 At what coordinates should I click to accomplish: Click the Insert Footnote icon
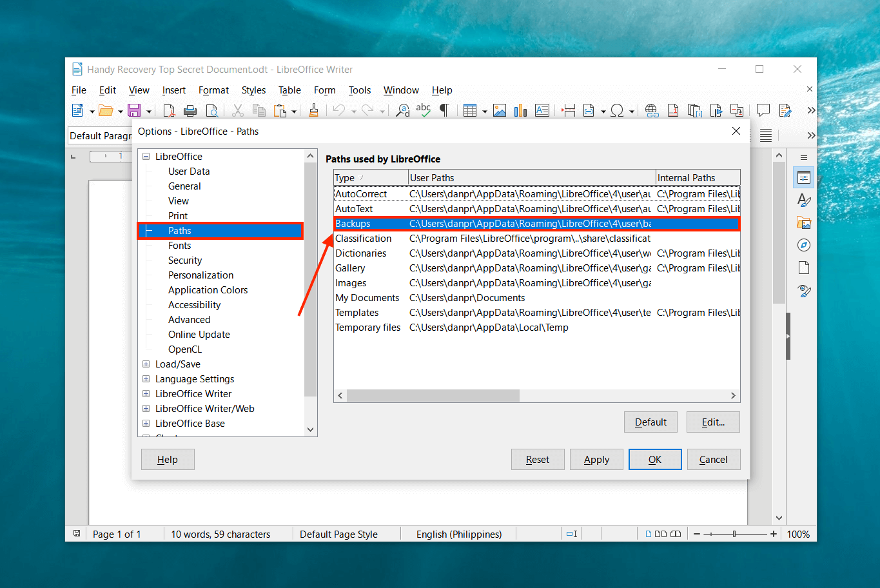673,110
